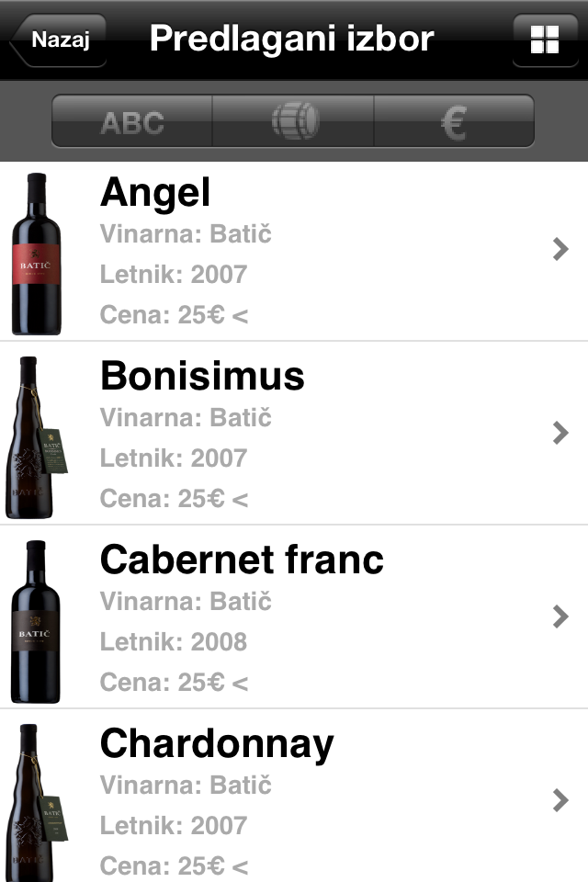Select the Bonisimus wine title
The image size is (588, 882).
[202, 377]
